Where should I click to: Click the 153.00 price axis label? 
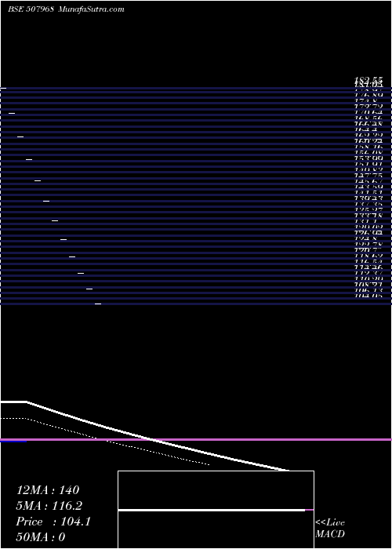tap(368, 158)
